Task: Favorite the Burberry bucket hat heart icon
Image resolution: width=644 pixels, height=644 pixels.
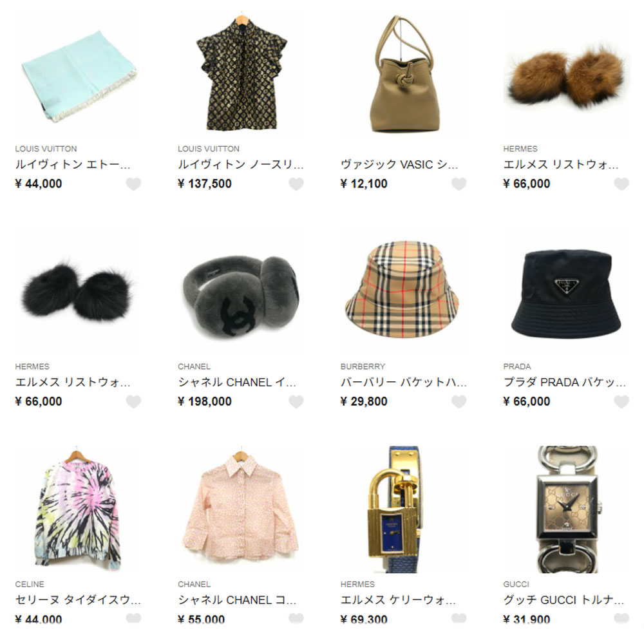Action: pyautogui.click(x=459, y=402)
